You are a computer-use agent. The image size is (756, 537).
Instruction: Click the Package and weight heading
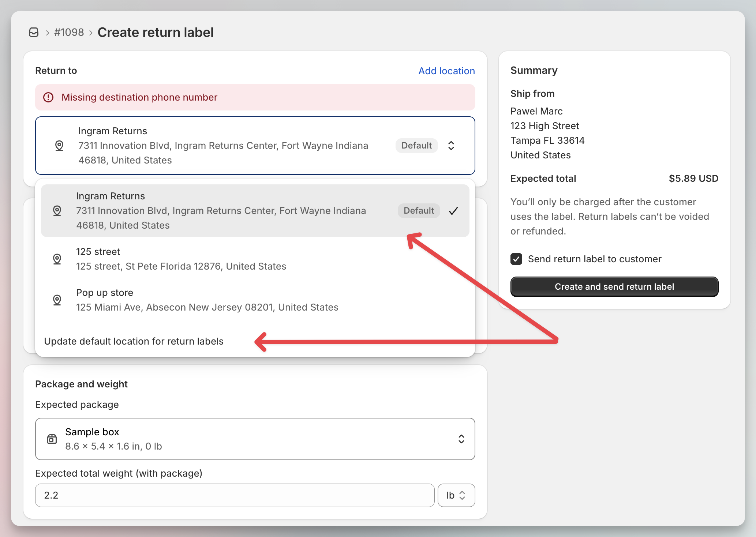click(81, 384)
